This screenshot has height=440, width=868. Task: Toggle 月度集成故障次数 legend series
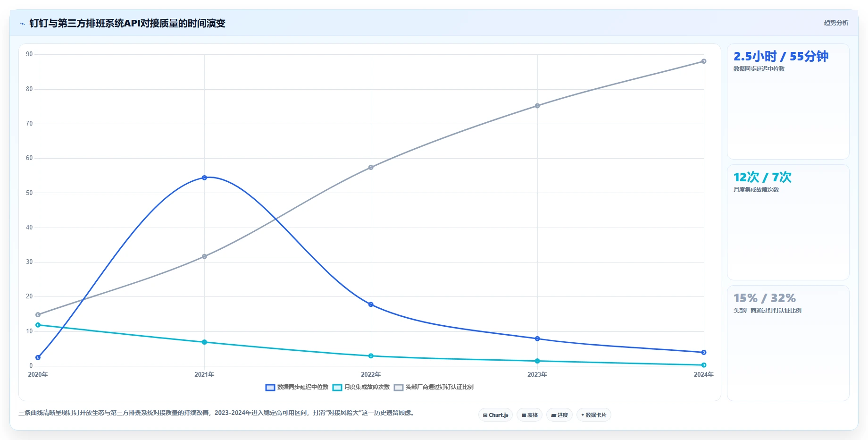click(x=361, y=387)
